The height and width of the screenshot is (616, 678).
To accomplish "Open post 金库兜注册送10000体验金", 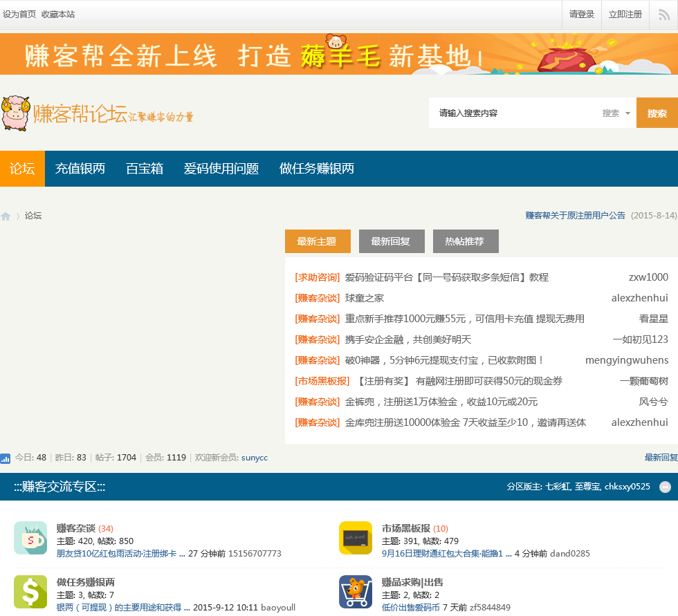I will [x=465, y=422].
